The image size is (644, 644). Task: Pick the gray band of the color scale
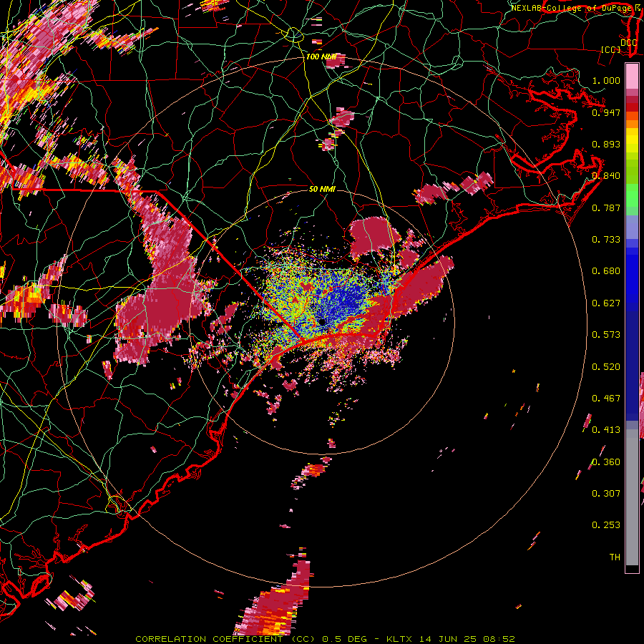[632, 497]
